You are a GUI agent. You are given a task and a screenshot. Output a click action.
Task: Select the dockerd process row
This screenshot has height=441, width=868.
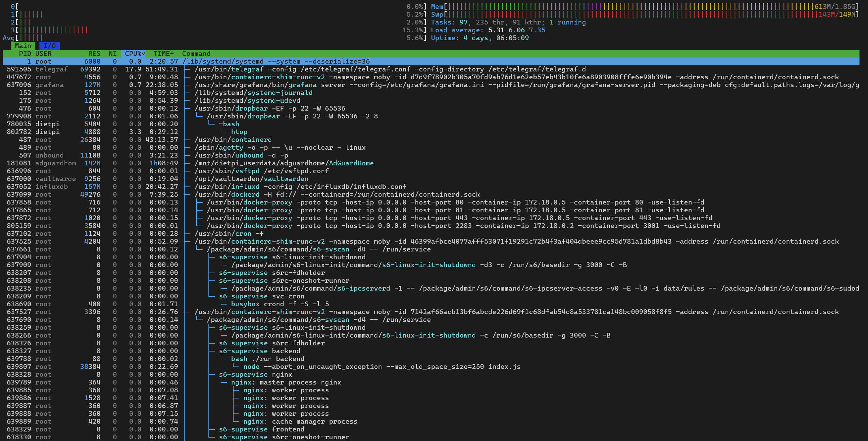431,194
